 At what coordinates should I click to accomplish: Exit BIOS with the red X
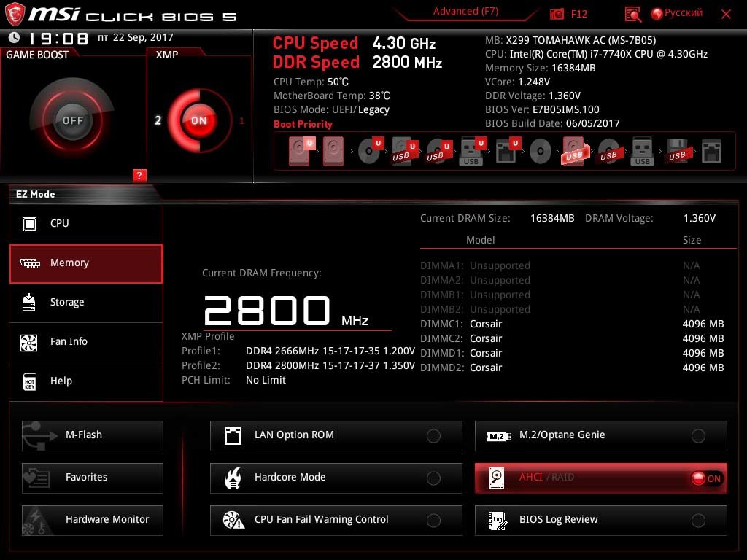726,15
